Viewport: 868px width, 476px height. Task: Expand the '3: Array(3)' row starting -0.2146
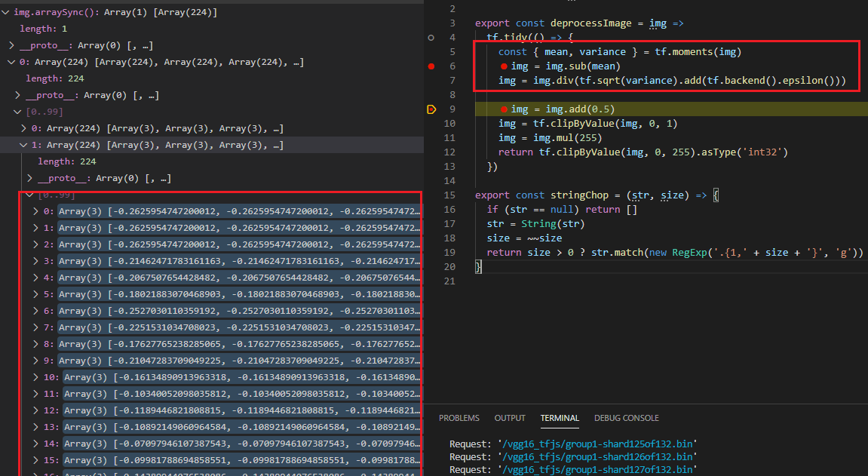[x=36, y=261]
